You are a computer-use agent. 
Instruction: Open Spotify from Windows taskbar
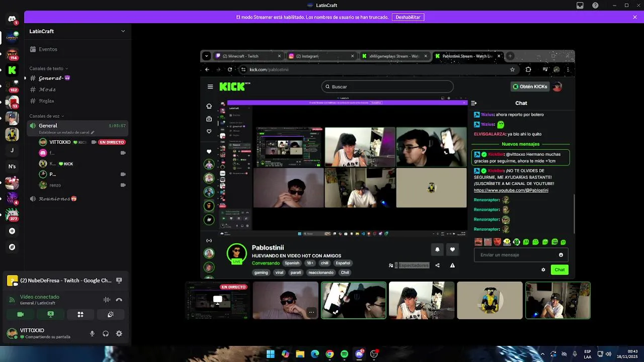pos(344,354)
